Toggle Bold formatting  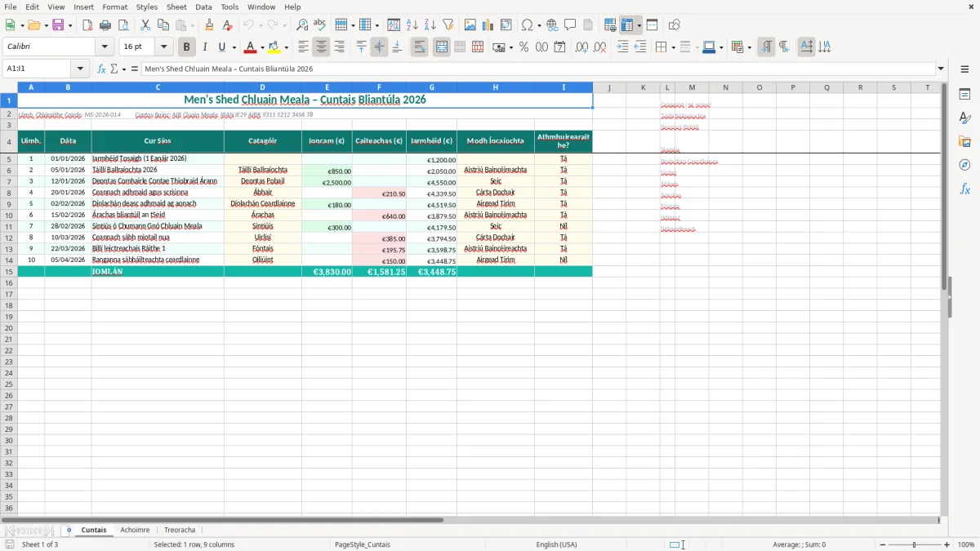point(187,47)
